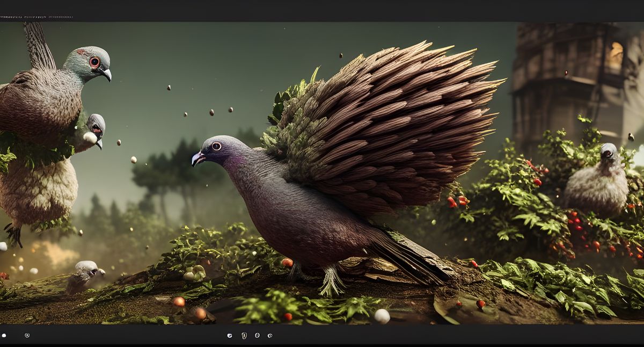Click the lower pigeon head holding a white seed
Image resolution: width=644 pixels, height=347 pixels.
94,130
